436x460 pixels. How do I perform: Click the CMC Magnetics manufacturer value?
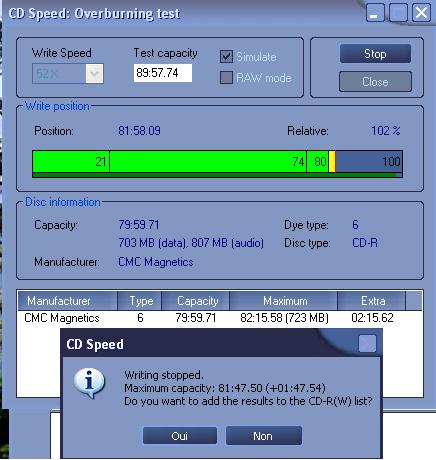click(x=156, y=262)
